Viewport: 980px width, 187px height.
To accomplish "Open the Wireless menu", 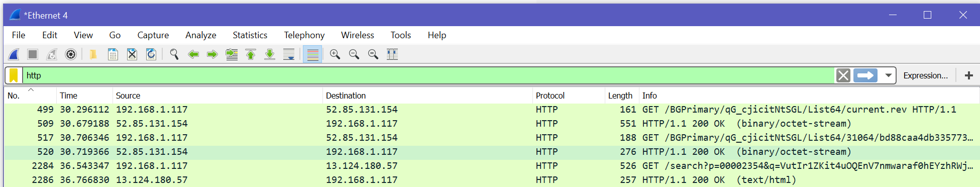I will pos(358,35).
